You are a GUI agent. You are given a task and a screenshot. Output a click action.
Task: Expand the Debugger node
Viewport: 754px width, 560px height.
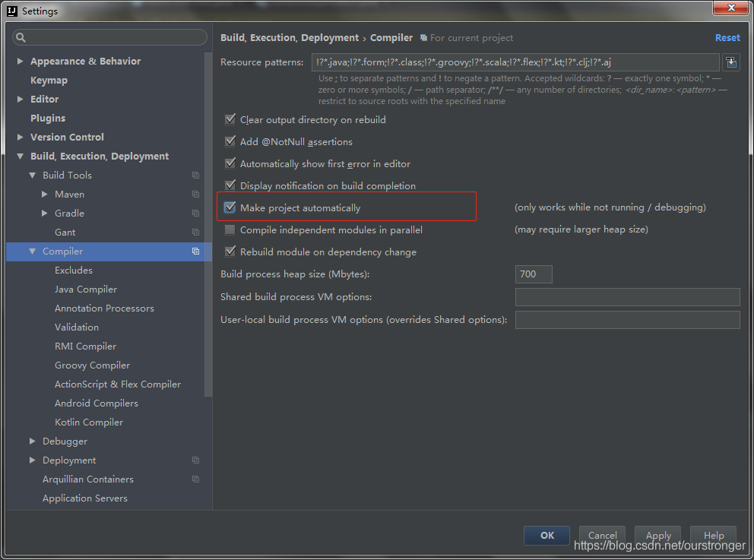(x=32, y=441)
